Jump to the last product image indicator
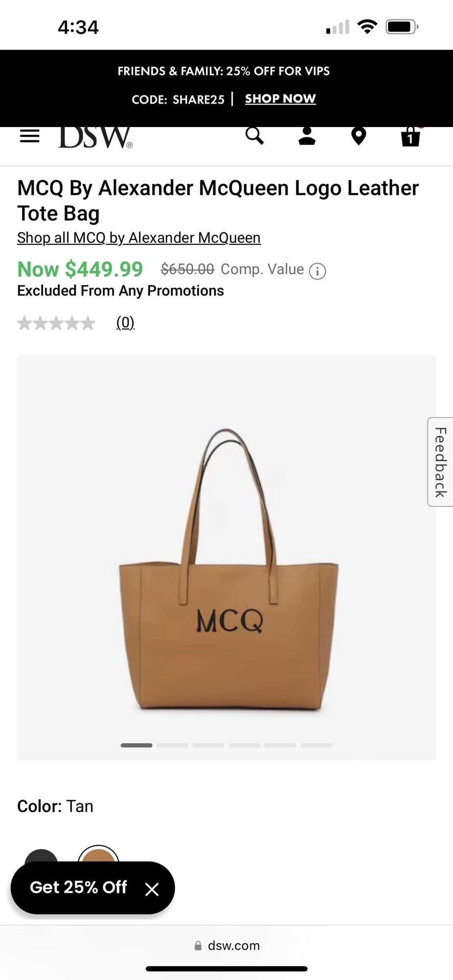The image size is (453, 980). pos(317,745)
